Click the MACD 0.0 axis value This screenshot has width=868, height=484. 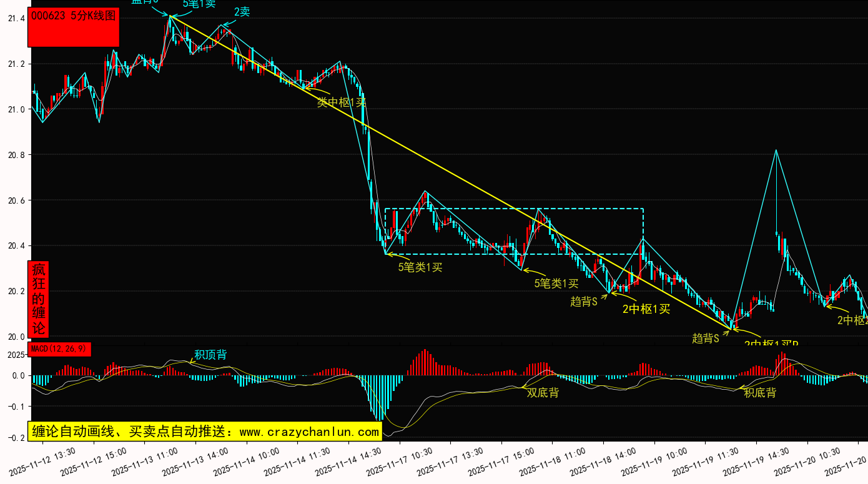coord(19,376)
